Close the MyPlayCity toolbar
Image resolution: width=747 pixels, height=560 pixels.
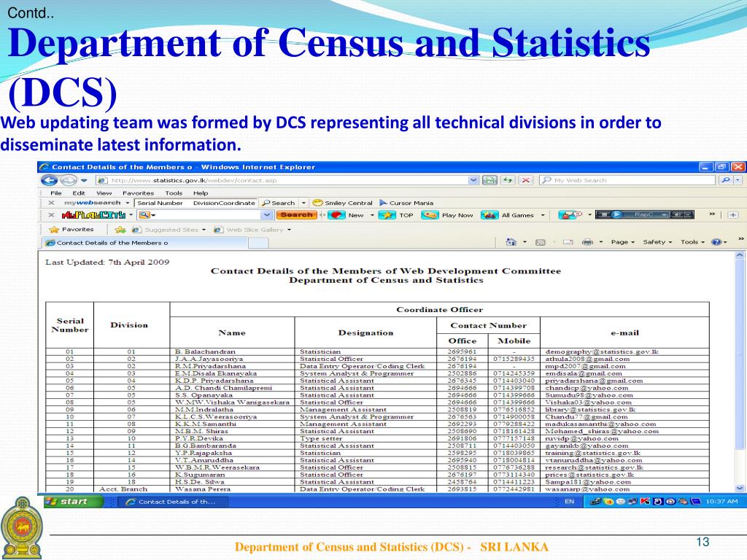(51, 215)
